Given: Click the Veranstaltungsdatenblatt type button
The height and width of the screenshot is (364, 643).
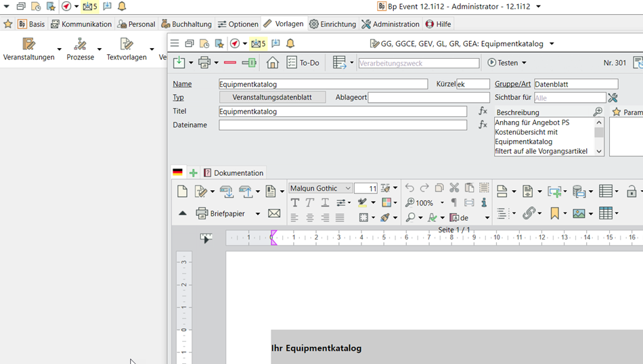Looking at the screenshot, I should click(x=272, y=97).
